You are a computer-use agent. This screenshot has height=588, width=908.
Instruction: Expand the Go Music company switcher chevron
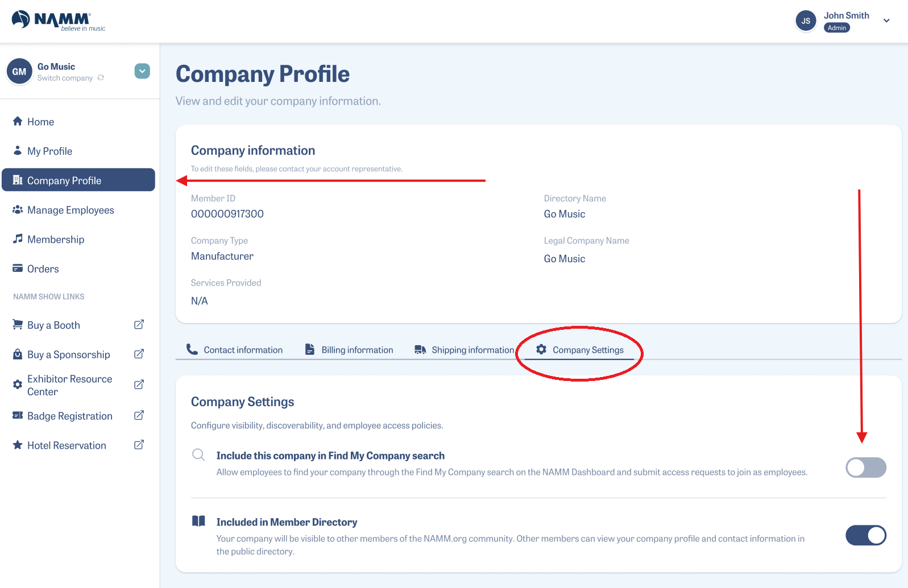point(142,71)
